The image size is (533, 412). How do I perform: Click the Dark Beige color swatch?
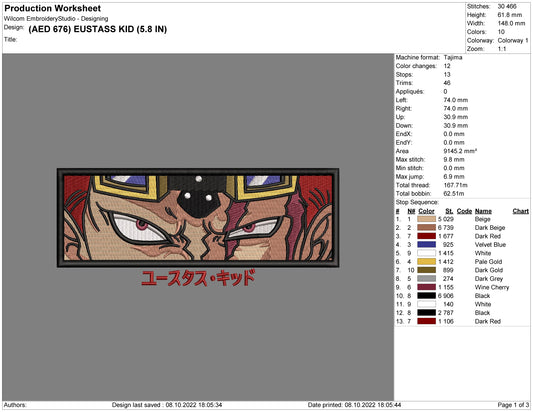(x=426, y=228)
